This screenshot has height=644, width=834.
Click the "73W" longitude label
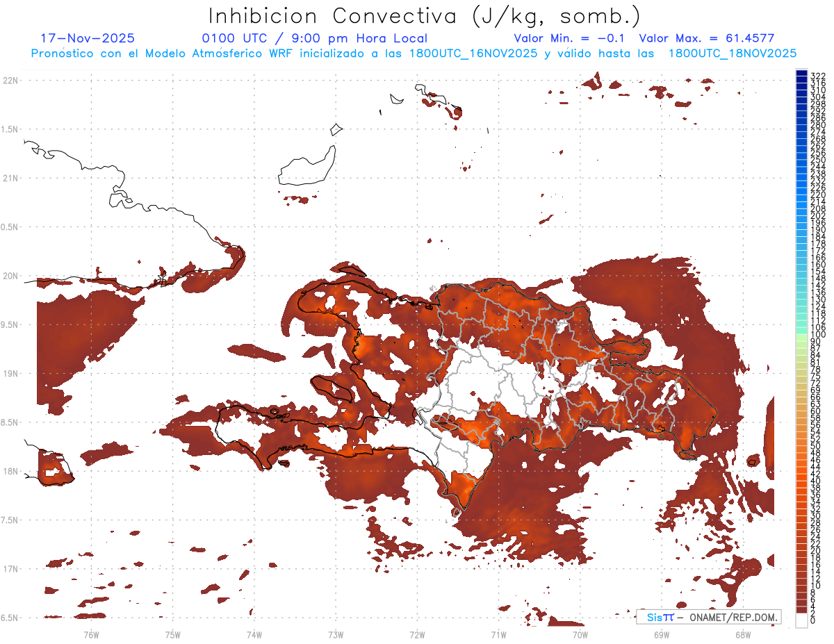click(336, 634)
